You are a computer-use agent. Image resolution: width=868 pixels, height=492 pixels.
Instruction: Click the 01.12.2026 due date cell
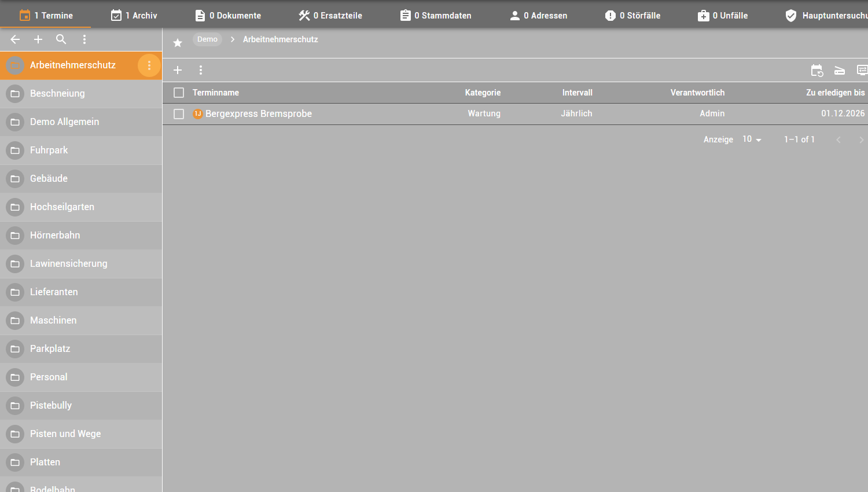click(x=843, y=113)
